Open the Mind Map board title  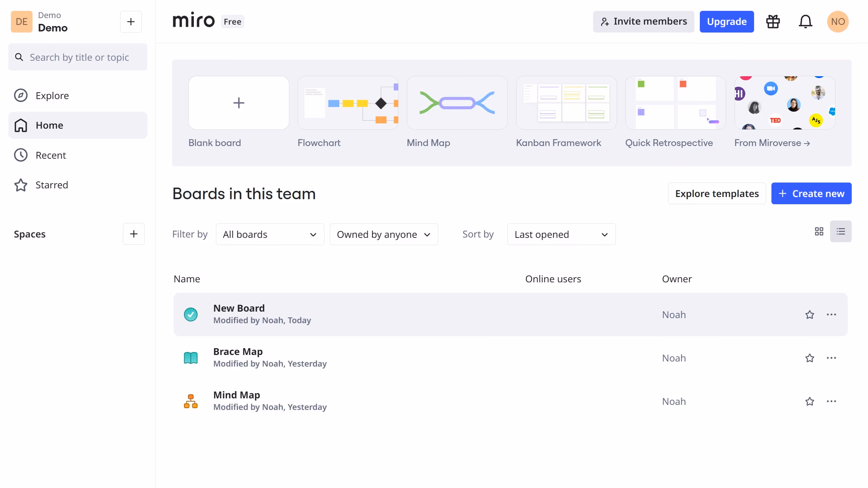pyautogui.click(x=237, y=395)
